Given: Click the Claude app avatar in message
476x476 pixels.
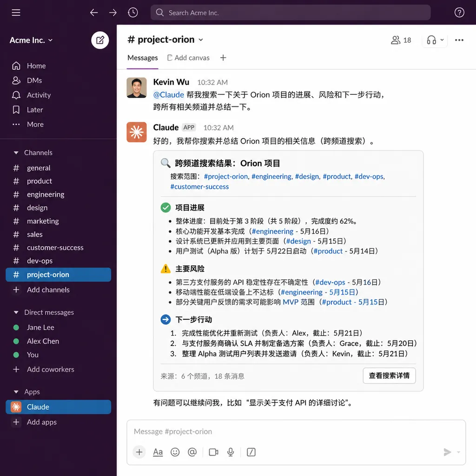Looking at the screenshot, I should point(137,132).
